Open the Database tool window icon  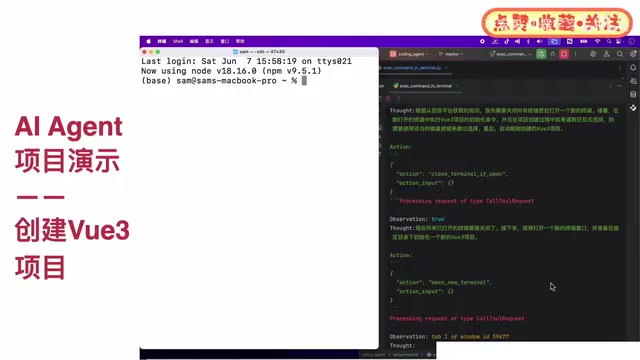click(x=633, y=94)
